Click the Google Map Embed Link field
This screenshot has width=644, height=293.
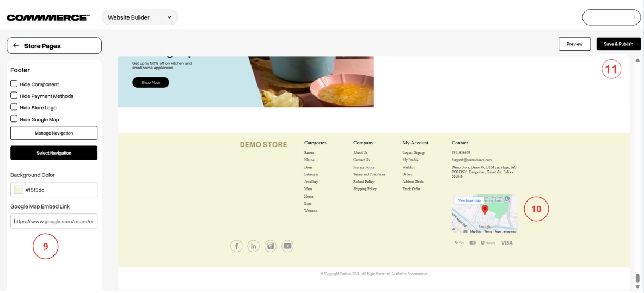54,221
